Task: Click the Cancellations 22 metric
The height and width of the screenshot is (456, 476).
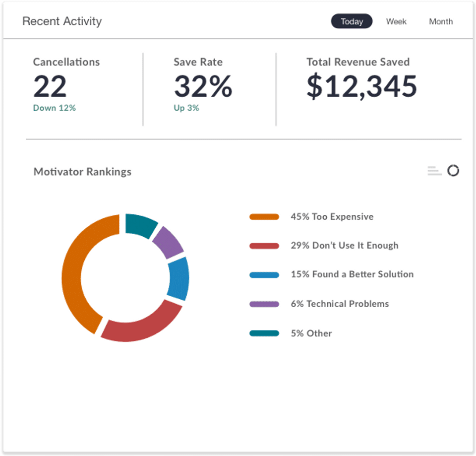Action: click(66, 84)
